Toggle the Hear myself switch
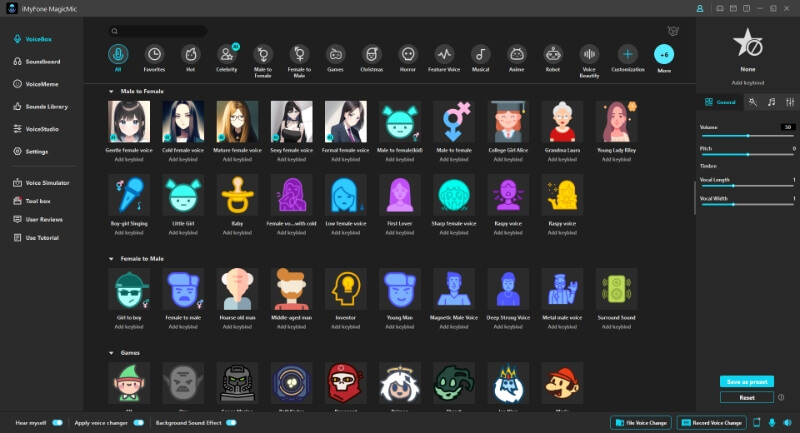This screenshot has height=433, width=800. [x=57, y=423]
